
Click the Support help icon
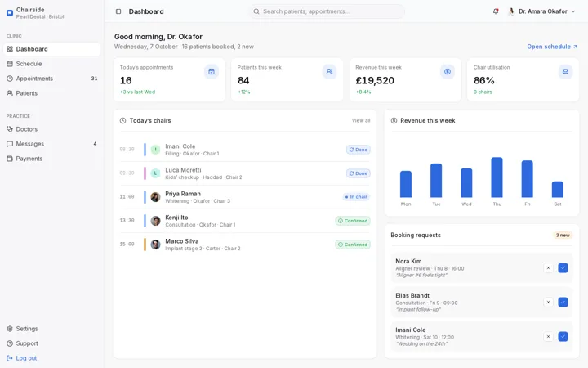10,343
